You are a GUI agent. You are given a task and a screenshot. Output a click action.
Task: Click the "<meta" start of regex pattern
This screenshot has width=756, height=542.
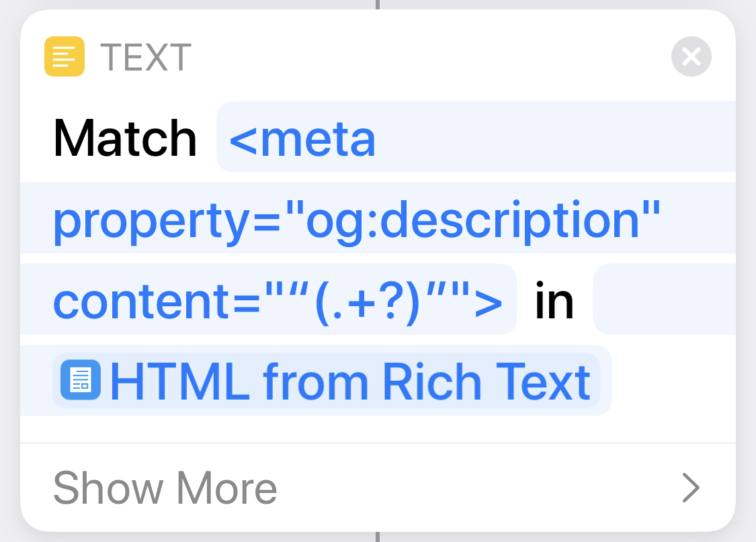302,138
